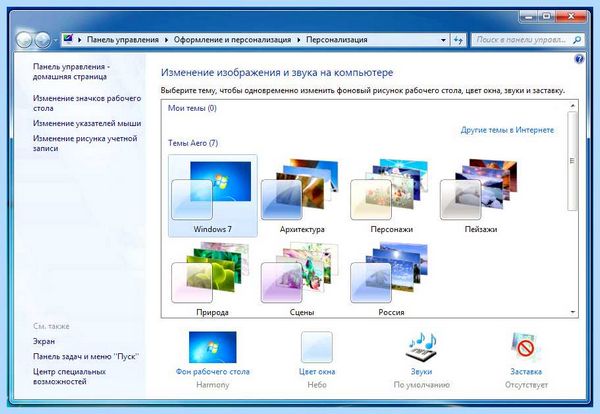Click the Отсутствует screensaver value
600x414 pixels.
[526, 385]
